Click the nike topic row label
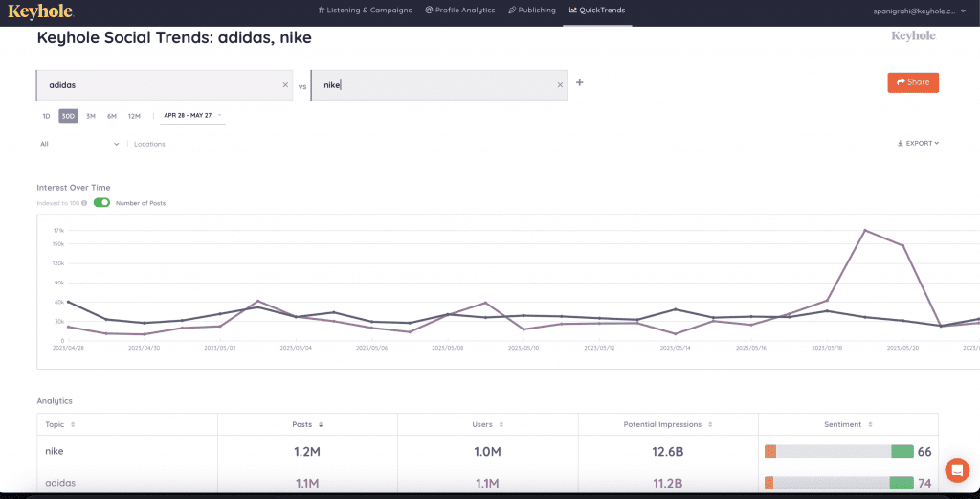The height and width of the screenshot is (499, 980). point(55,451)
